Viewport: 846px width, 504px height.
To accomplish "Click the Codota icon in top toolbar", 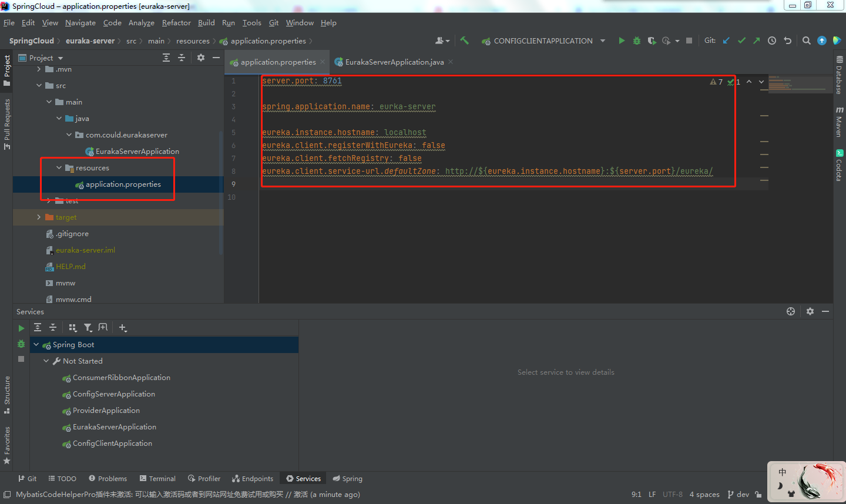I will [x=837, y=41].
